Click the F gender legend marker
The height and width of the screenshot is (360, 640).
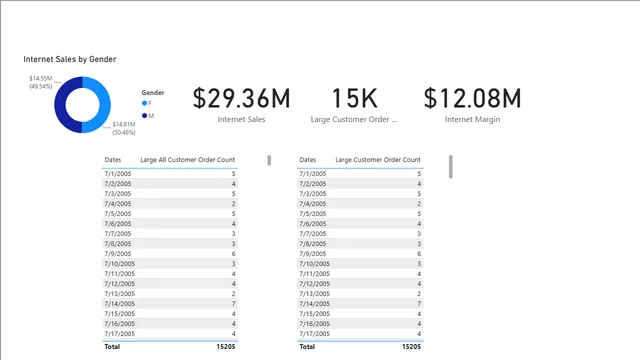click(144, 103)
